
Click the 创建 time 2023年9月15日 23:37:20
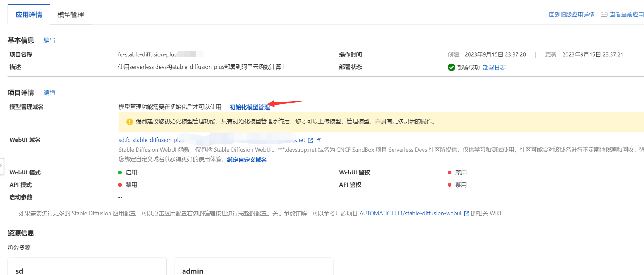[x=495, y=54]
